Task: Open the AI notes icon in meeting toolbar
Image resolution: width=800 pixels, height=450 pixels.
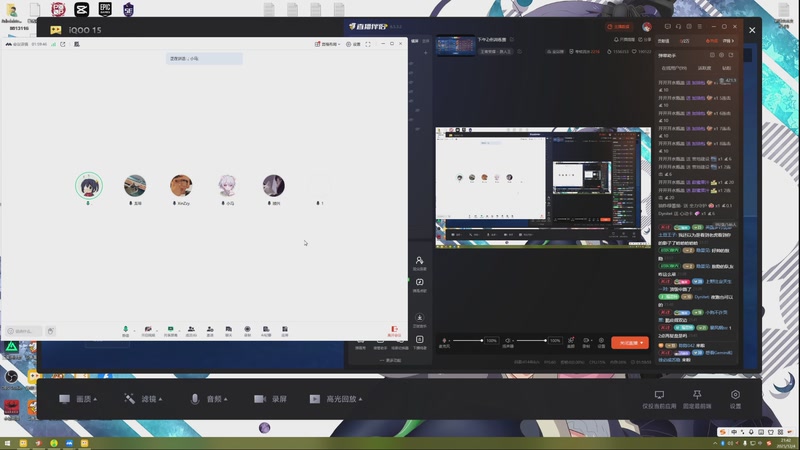Action: click(x=266, y=331)
